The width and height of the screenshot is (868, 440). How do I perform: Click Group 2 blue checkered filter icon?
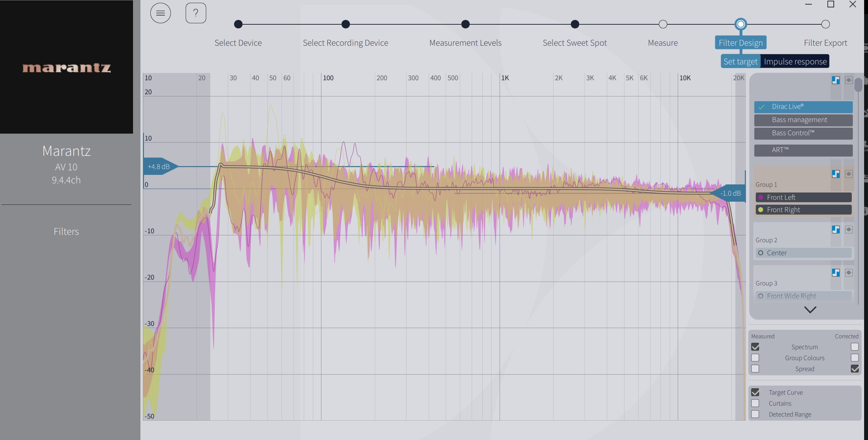pyautogui.click(x=836, y=230)
